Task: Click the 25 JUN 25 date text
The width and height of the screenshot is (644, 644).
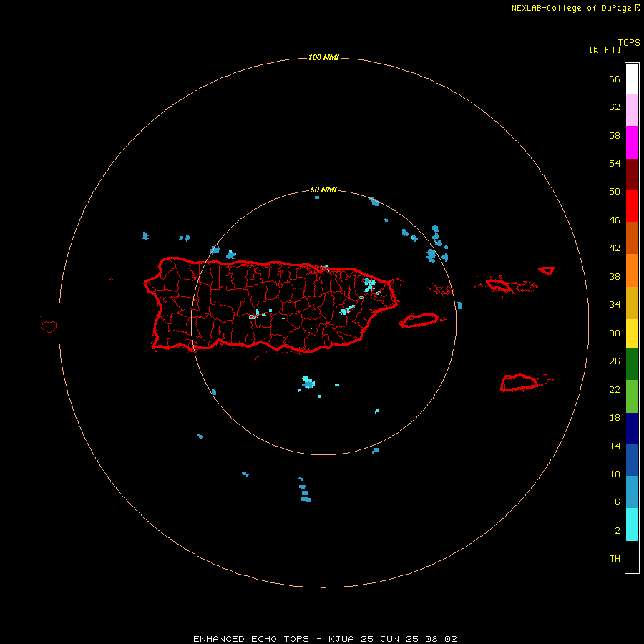Action: click(x=389, y=639)
